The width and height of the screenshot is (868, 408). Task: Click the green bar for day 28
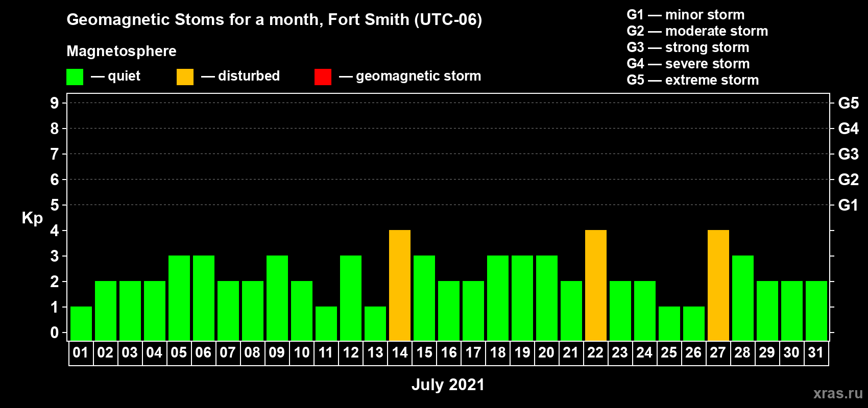pyautogui.click(x=743, y=298)
